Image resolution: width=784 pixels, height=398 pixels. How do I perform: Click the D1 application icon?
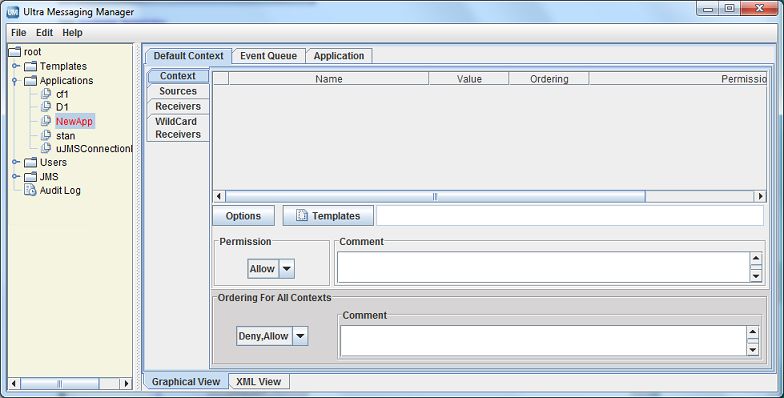click(x=46, y=106)
